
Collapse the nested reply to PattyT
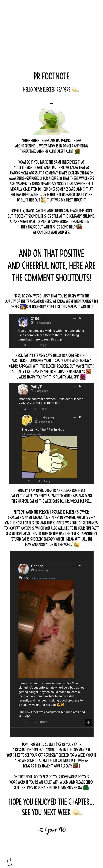(x=74, y=417)
